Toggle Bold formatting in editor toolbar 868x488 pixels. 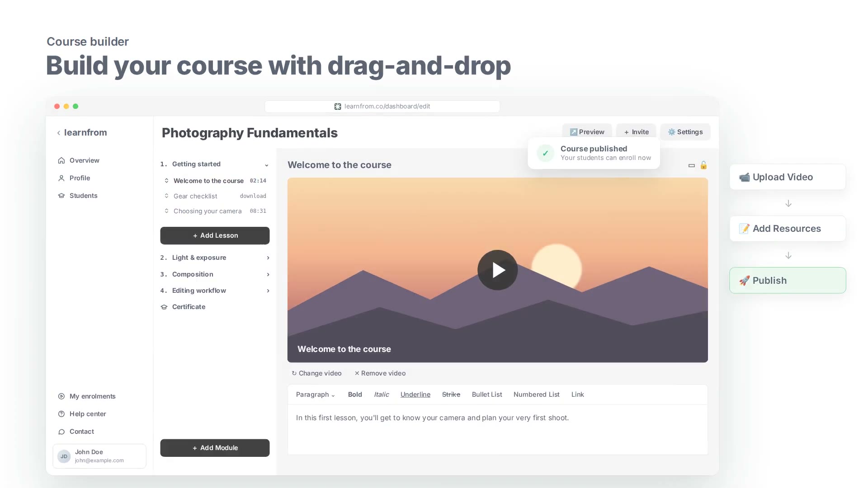point(355,394)
